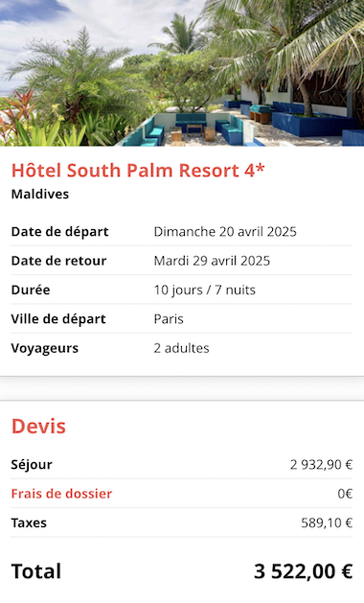Select the 2 adultes travelers value
The width and height of the screenshot is (364, 603).
tap(181, 348)
